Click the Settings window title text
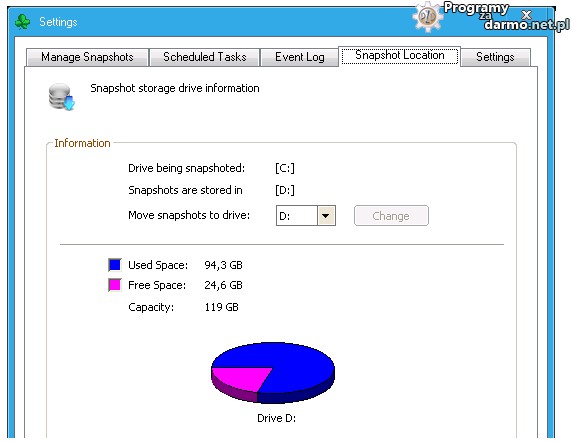The width and height of the screenshot is (571, 442). click(58, 22)
